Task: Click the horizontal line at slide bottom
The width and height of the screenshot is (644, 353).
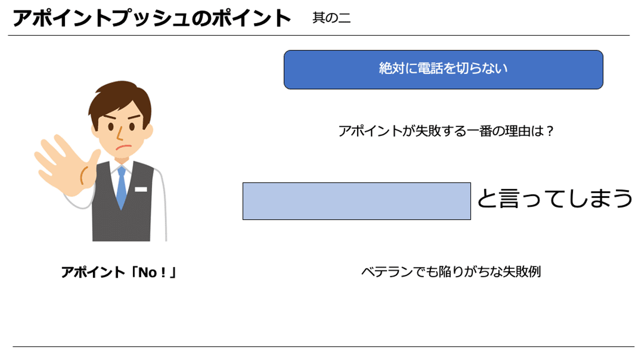Action: 323,346
